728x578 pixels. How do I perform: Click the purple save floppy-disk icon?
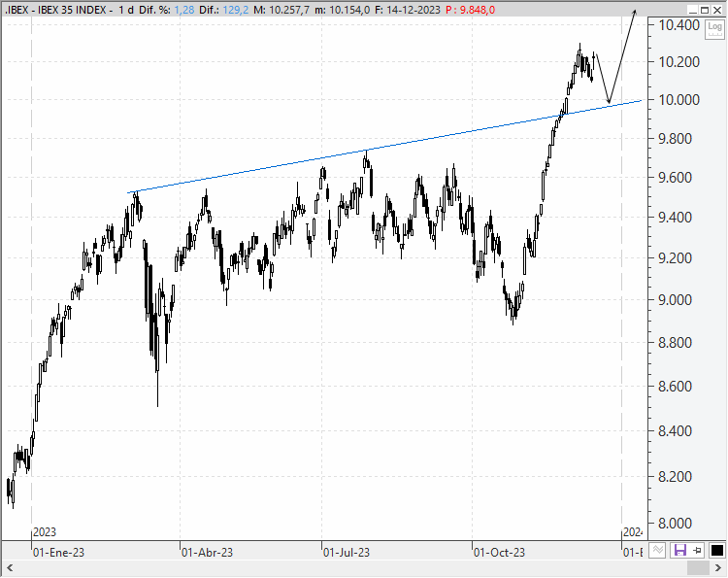click(x=680, y=551)
